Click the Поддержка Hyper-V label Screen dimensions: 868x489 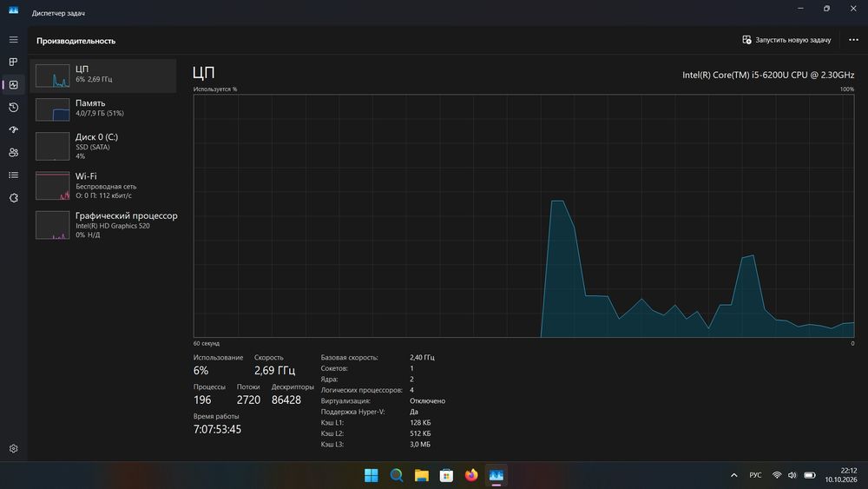pos(352,412)
